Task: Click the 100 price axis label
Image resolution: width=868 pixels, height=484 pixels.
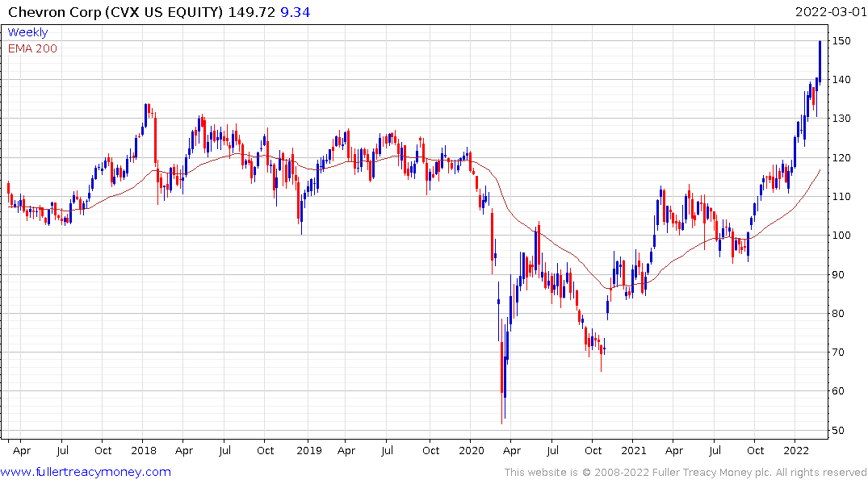Action: [841, 235]
